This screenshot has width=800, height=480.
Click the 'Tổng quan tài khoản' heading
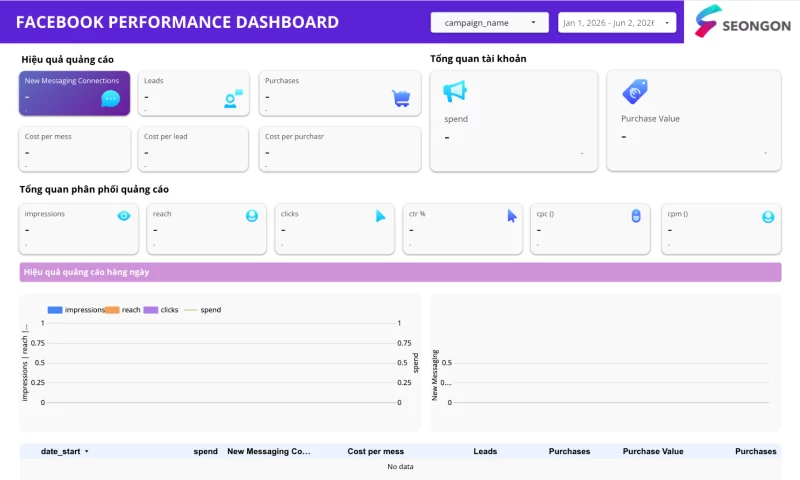(478, 59)
